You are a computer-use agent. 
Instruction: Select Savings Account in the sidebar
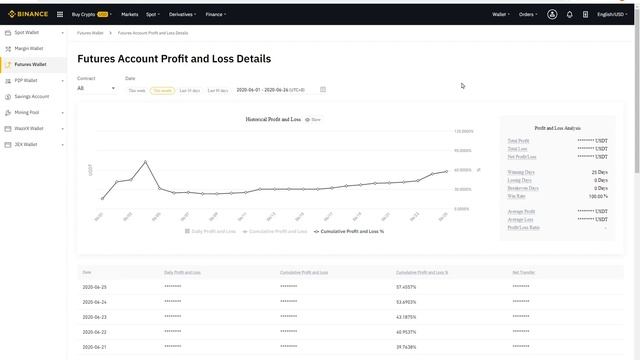[x=33, y=97]
